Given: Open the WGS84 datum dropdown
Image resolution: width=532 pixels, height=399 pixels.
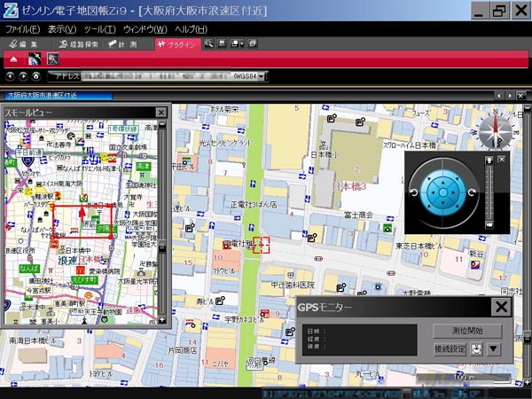Looking at the screenshot, I should (x=261, y=76).
